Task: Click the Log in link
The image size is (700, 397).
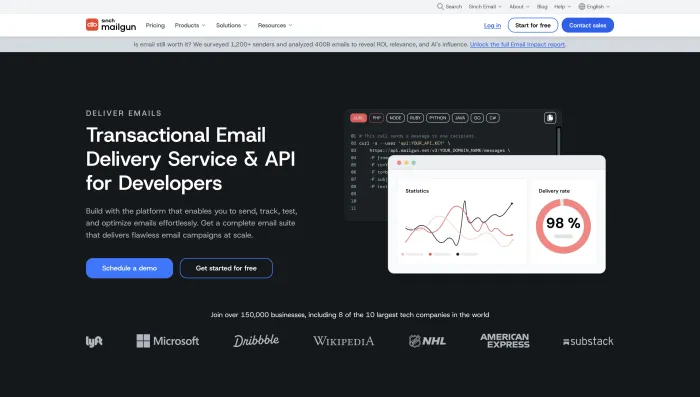Action: coord(492,25)
